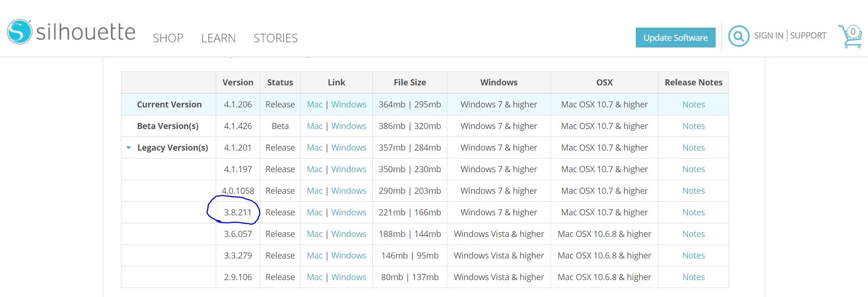The height and width of the screenshot is (297, 868).
Task: Download Mac link for version 3.3.279
Action: (x=315, y=256)
